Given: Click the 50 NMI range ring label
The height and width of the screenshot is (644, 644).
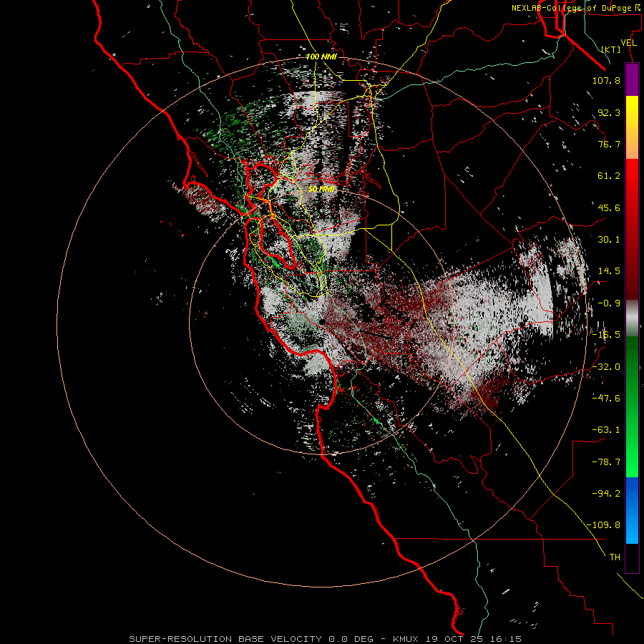Looking at the screenshot, I should 321,189.
